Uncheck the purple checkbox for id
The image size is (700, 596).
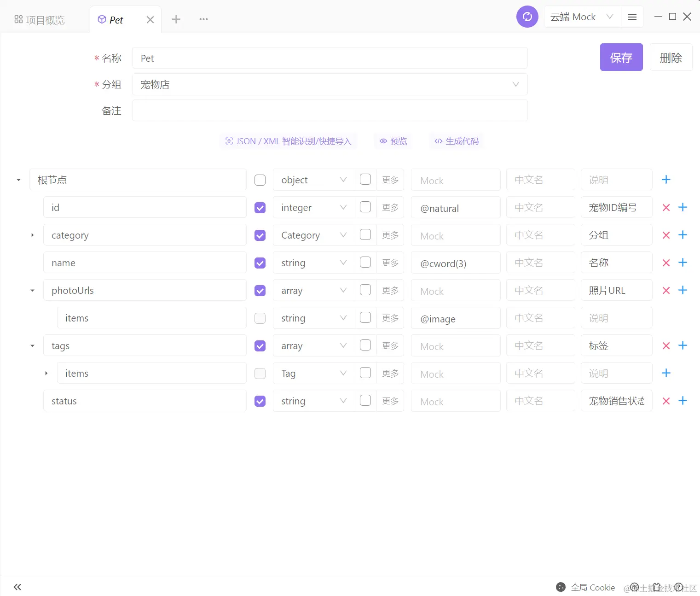(x=260, y=208)
